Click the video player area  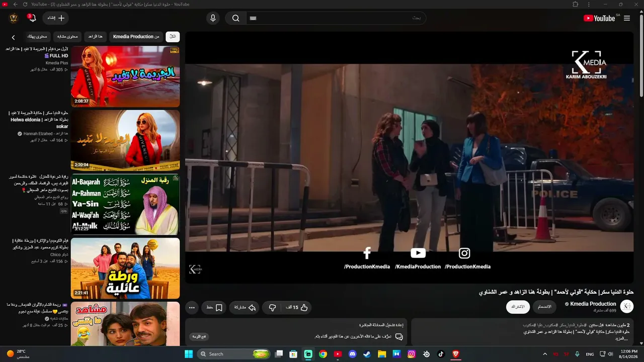click(410, 157)
